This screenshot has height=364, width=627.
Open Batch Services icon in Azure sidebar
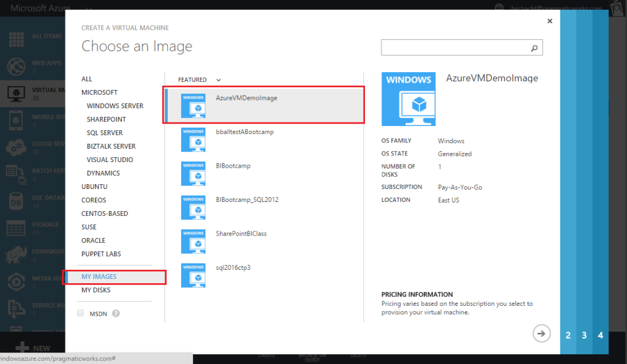[x=17, y=174]
